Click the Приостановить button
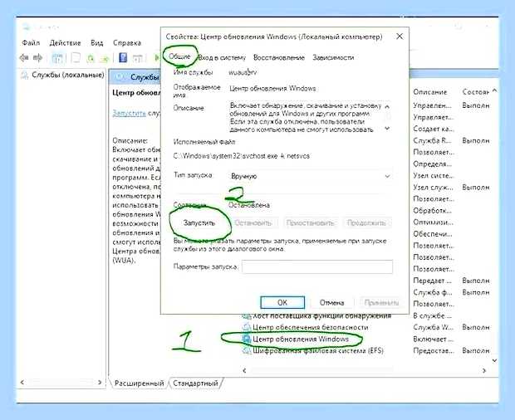Screen dimensions: 515x420 point(310,223)
